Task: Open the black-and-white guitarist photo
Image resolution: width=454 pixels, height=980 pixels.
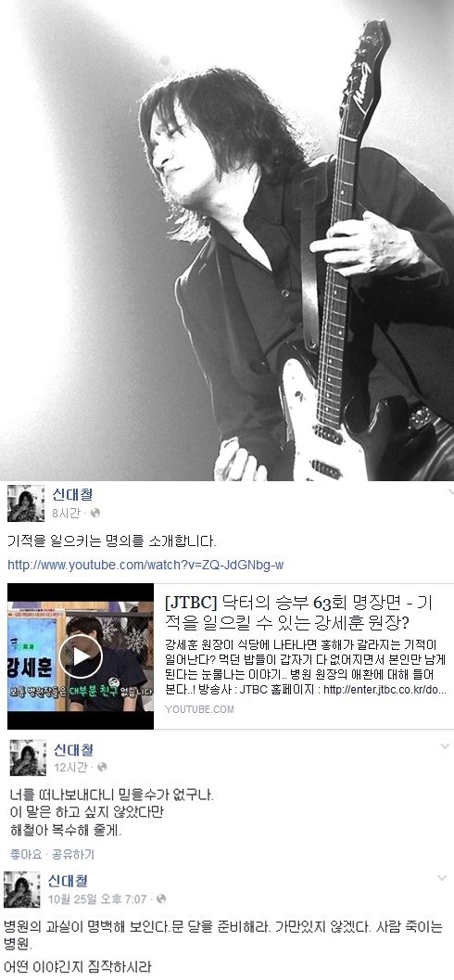Action: (x=227, y=241)
